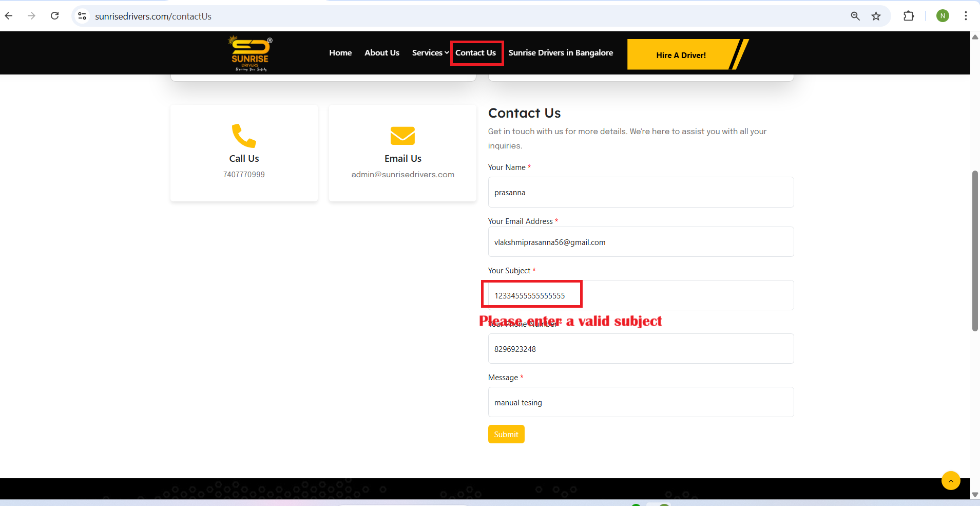Screen dimensions: 980x506
Task: Submit the contact form
Action: pos(506,434)
